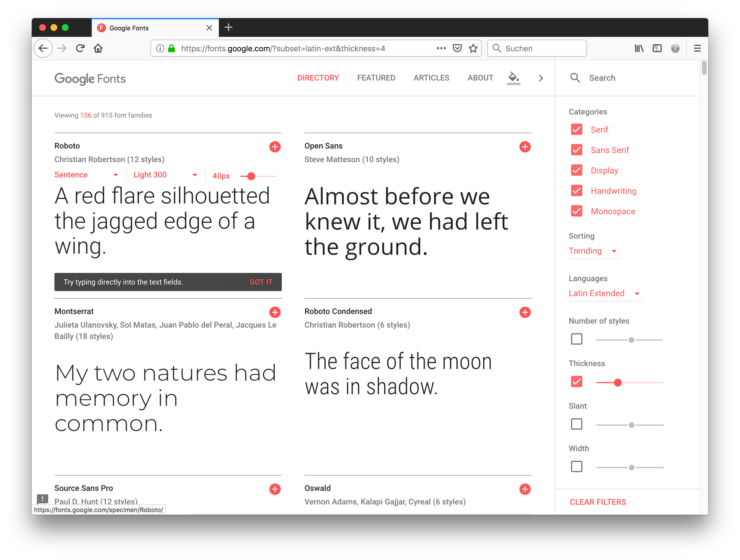The image size is (740, 560).
Task: Click the Suchen browser search field
Action: tap(537, 48)
